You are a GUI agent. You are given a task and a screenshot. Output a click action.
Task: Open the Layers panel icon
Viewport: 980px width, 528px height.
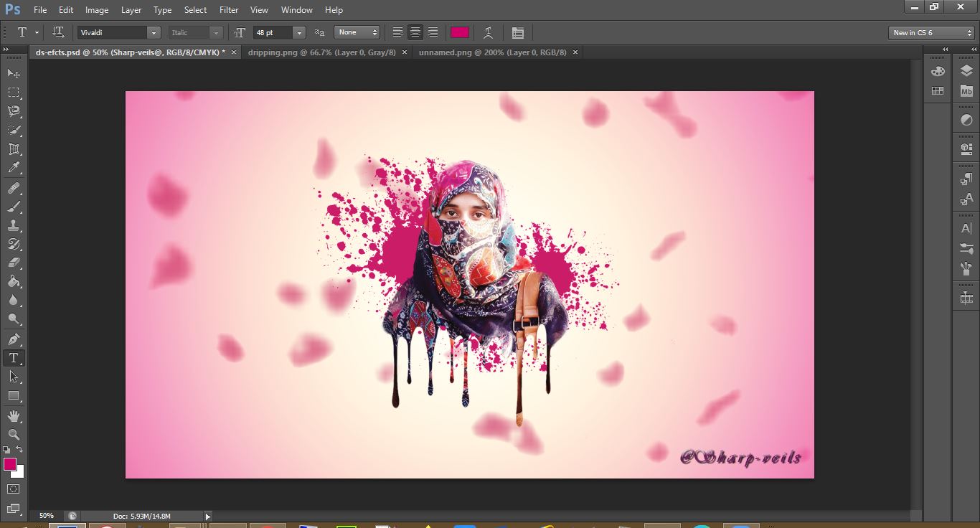(x=966, y=71)
